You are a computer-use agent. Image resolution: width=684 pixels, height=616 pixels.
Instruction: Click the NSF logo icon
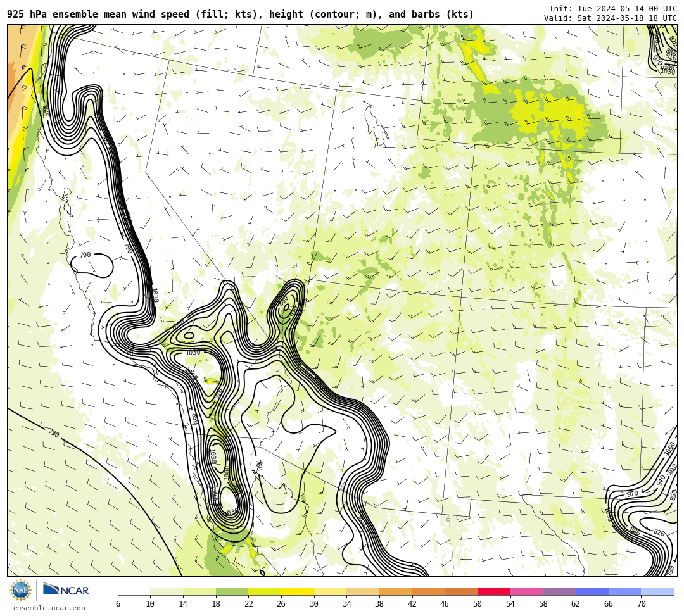pyautogui.click(x=20, y=590)
